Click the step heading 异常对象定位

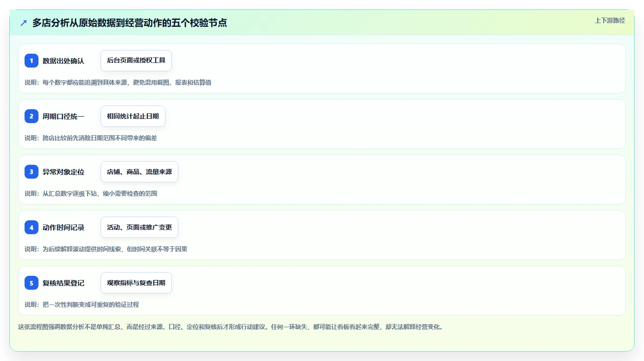click(x=63, y=172)
